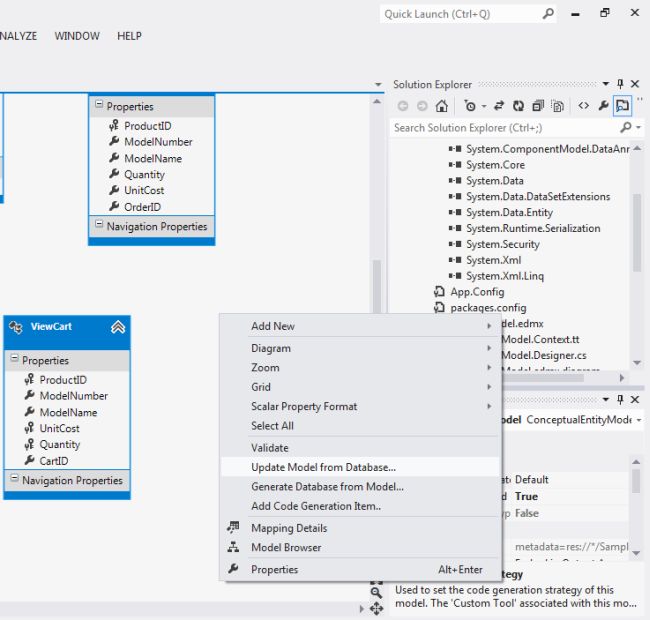Open the document tab list dropdown arrow

pyautogui.click(x=378, y=85)
